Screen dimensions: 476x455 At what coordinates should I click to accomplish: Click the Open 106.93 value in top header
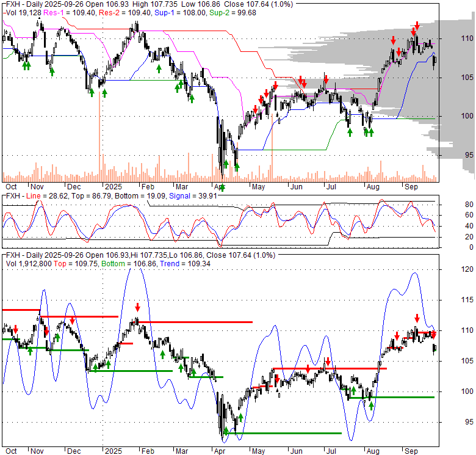[109, 4]
